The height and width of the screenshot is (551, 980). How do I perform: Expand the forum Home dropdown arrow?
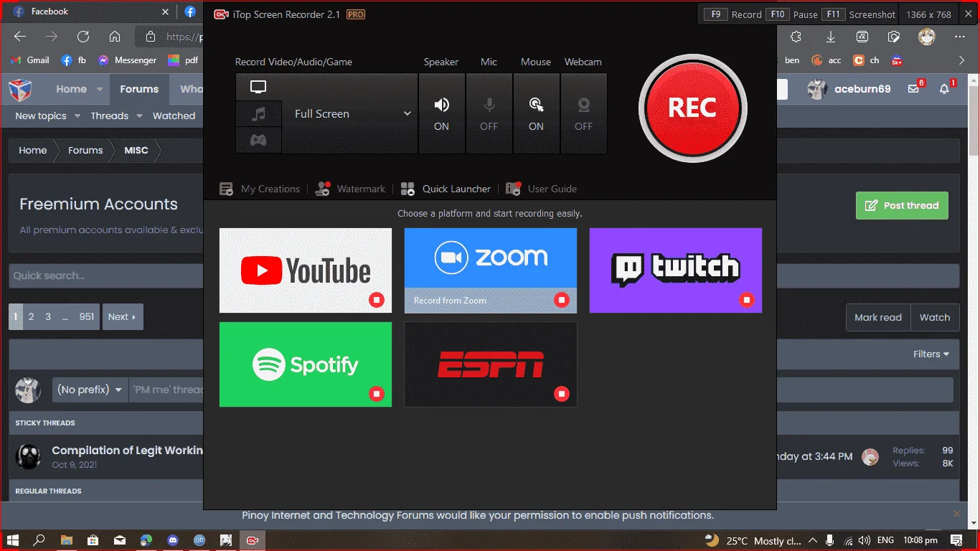(99, 90)
